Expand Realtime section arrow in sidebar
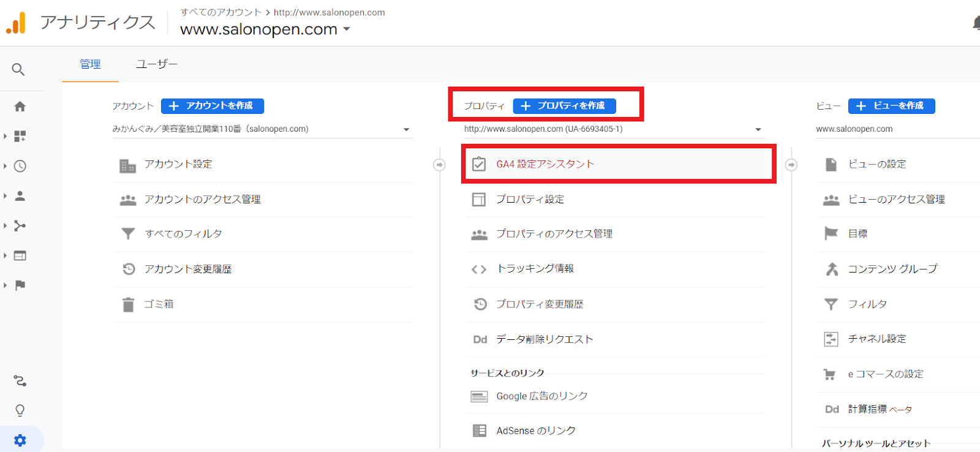Viewport: 980px width, 452px height. coord(5,166)
